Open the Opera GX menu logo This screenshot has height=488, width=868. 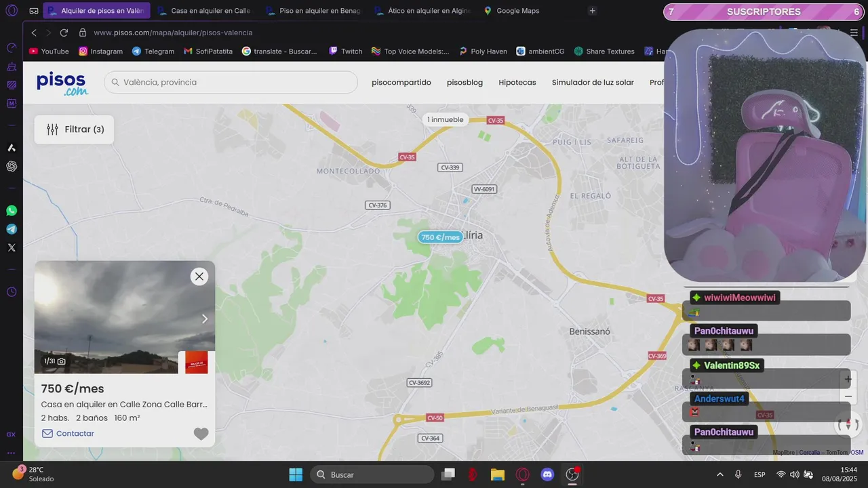click(12, 11)
